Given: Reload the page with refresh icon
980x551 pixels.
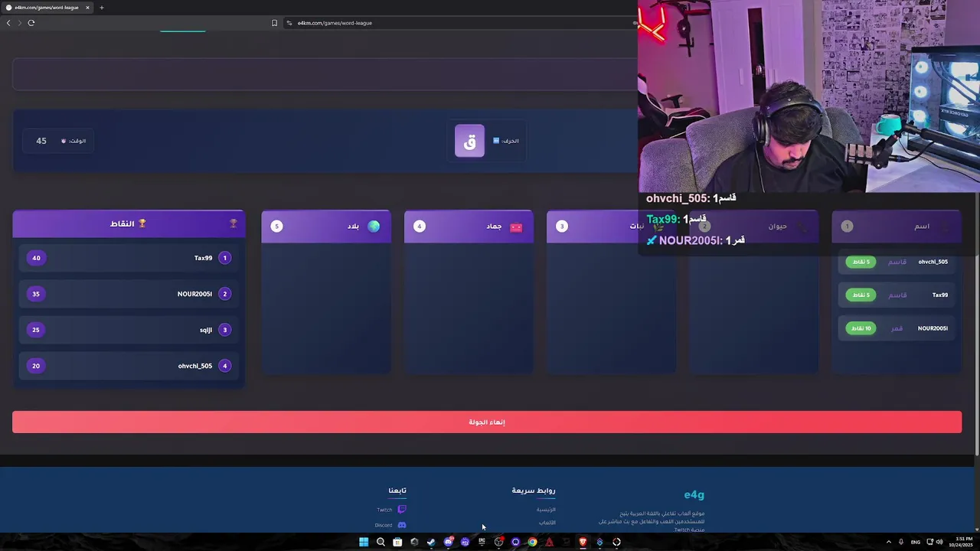Looking at the screenshot, I should pos(31,23).
